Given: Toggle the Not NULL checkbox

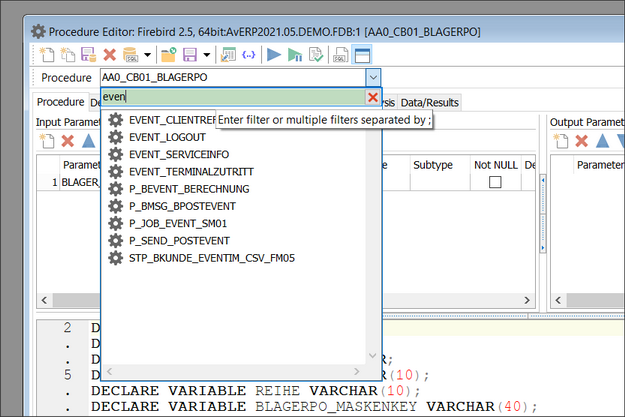Looking at the screenshot, I should coord(494,183).
